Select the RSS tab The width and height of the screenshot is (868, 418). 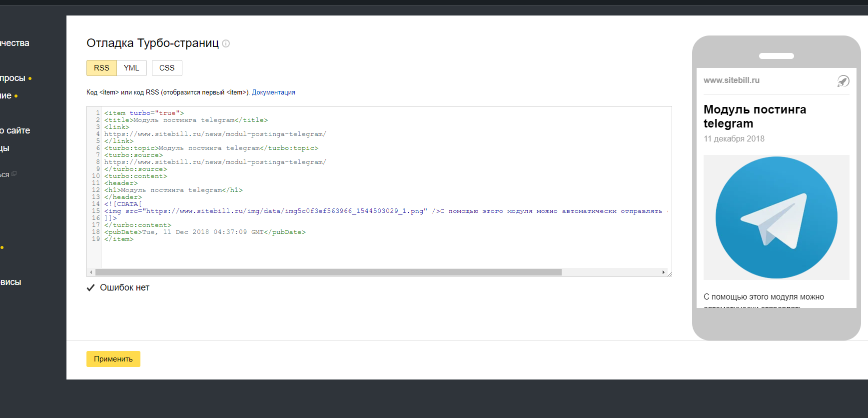click(x=101, y=68)
